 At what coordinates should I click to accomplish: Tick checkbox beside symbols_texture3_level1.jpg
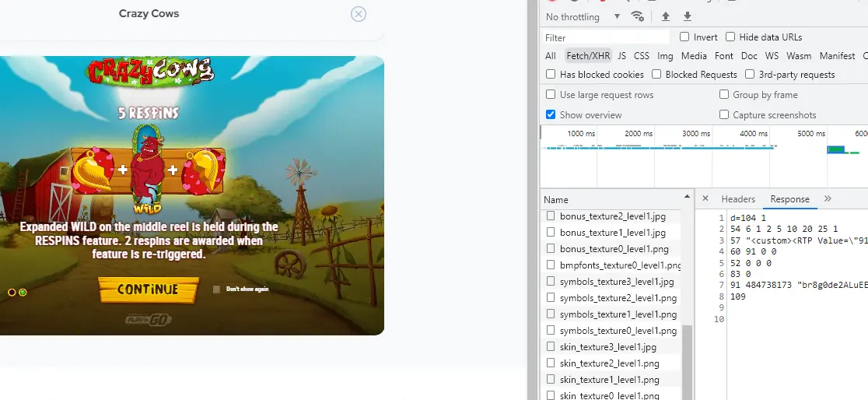[x=550, y=281]
